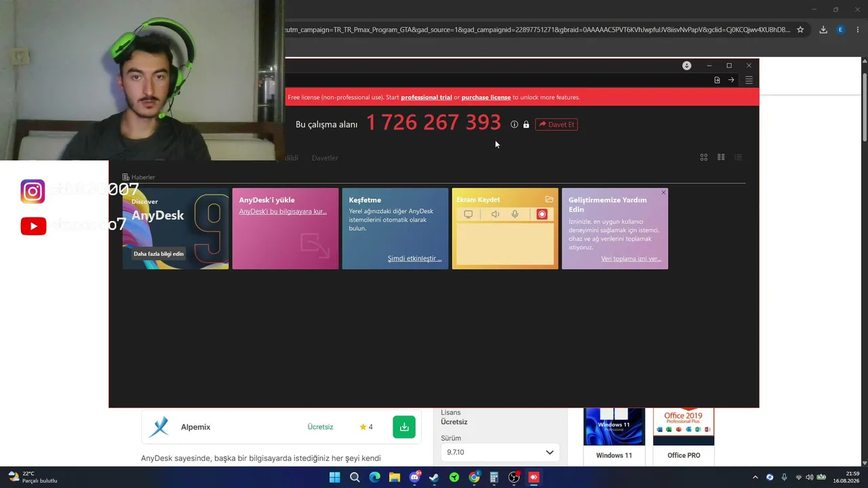Switch to the Davetler tab

click(x=325, y=158)
